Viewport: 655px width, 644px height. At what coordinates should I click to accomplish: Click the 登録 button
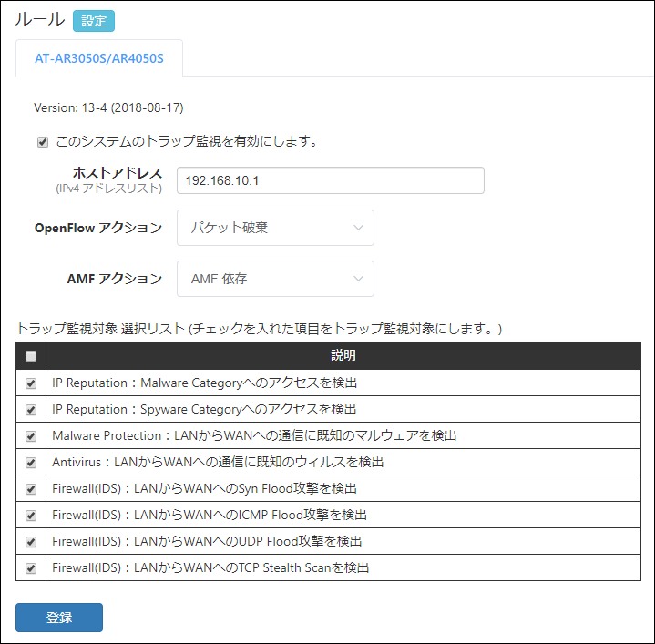[x=59, y=618]
